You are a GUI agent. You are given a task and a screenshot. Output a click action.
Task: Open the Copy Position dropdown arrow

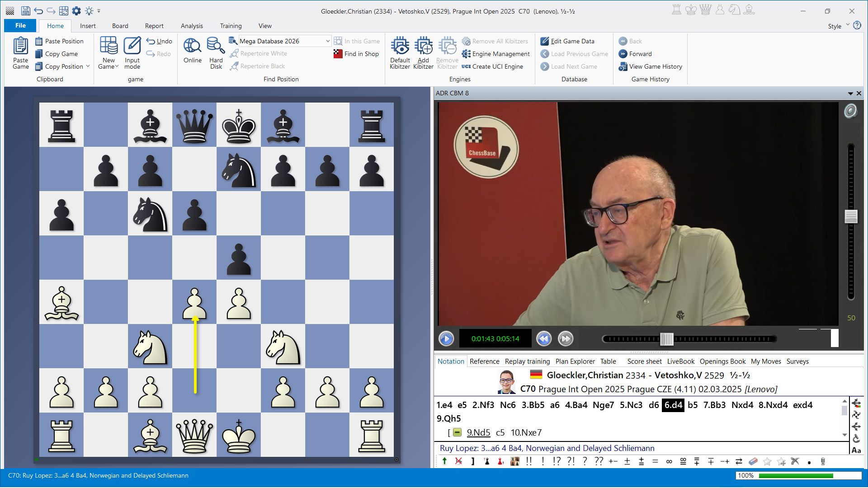tap(88, 66)
